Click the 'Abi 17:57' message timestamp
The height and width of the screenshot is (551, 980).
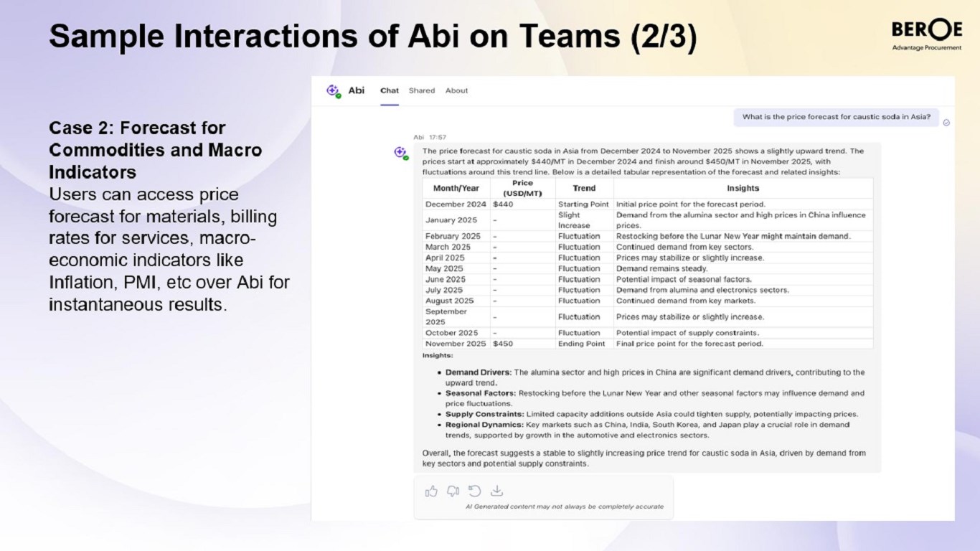coord(430,137)
